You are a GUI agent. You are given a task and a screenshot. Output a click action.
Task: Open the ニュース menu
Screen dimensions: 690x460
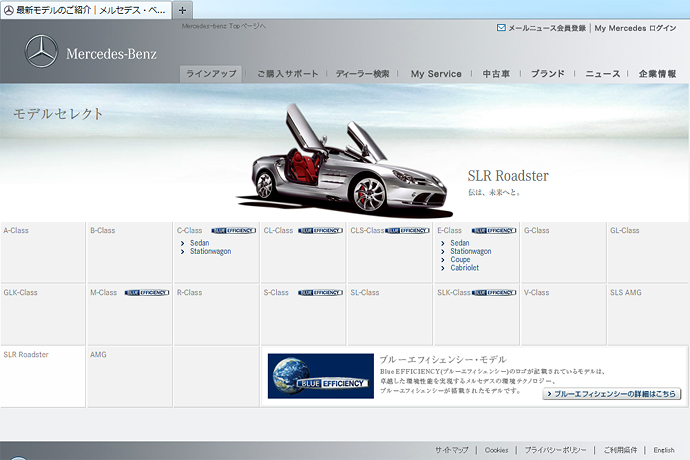click(x=602, y=74)
